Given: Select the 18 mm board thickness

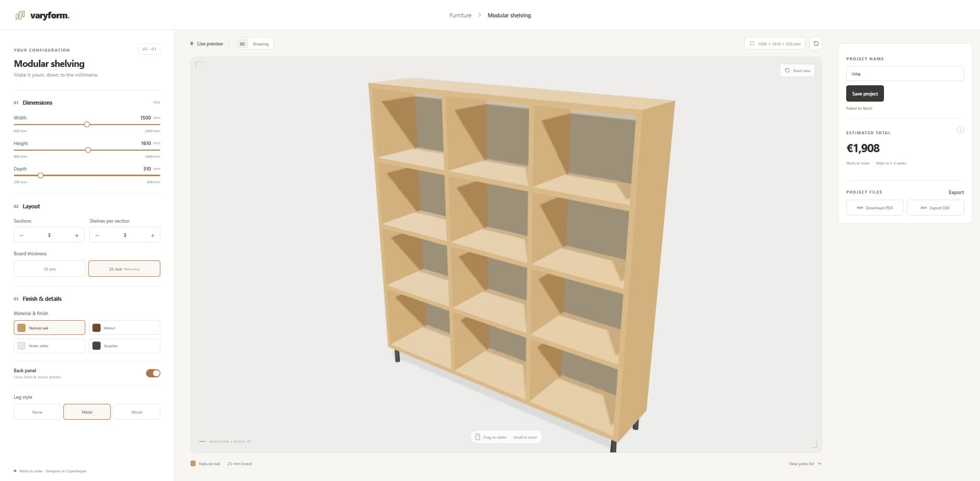Looking at the screenshot, I should (x=50, y=269).
